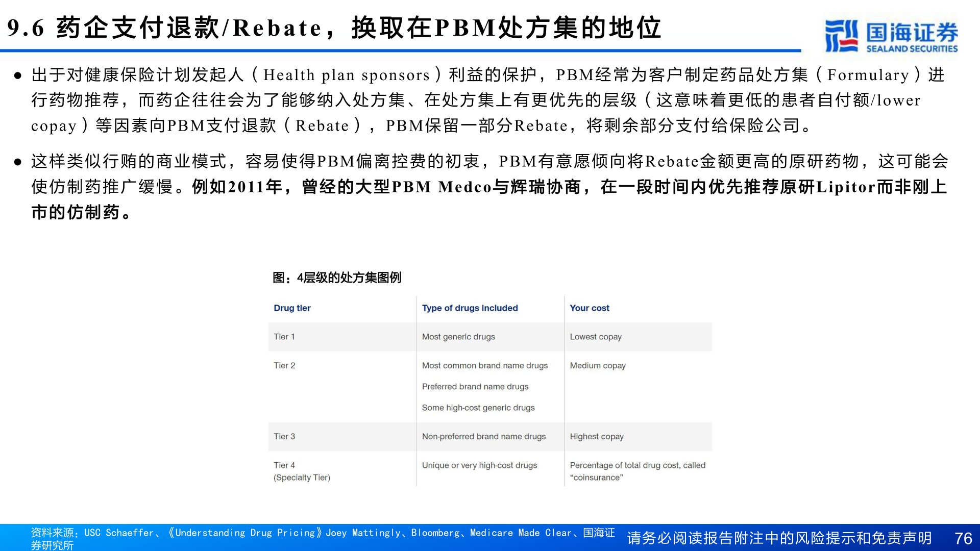
Task: Click 'Preferred brand name drugs' text
Action: pyautogui.click(x=475, y=387)
